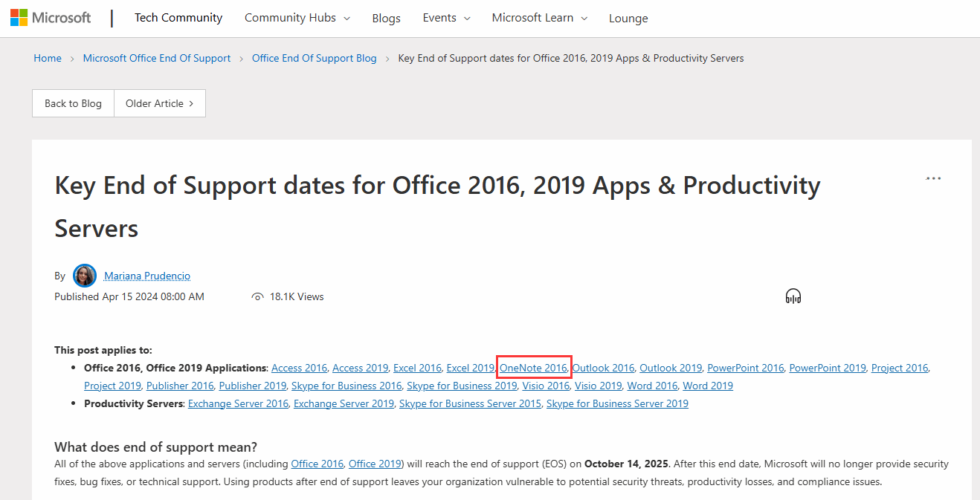
Task: Expand the Community Hubs dropdown
Action: click(297, 18)
